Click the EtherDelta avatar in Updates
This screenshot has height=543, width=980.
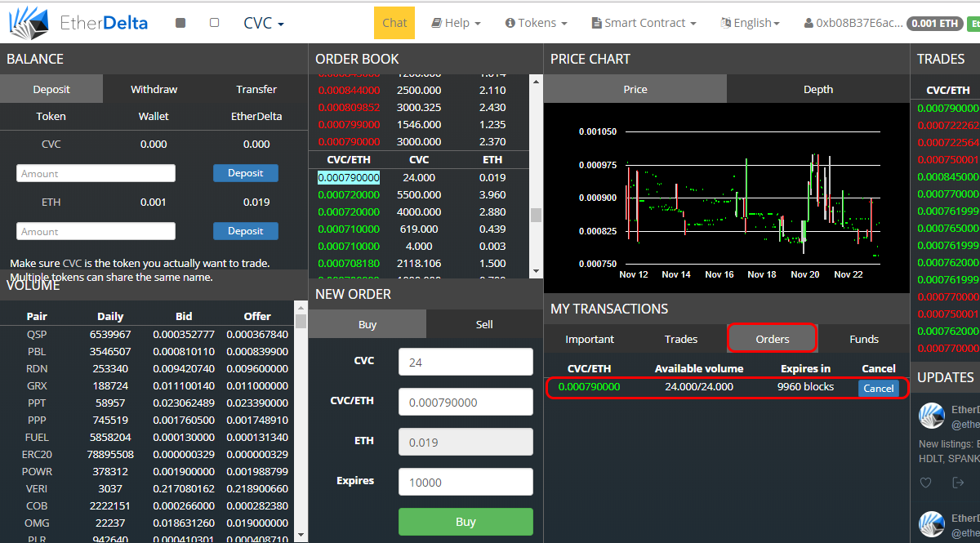[x=932, y=415]
